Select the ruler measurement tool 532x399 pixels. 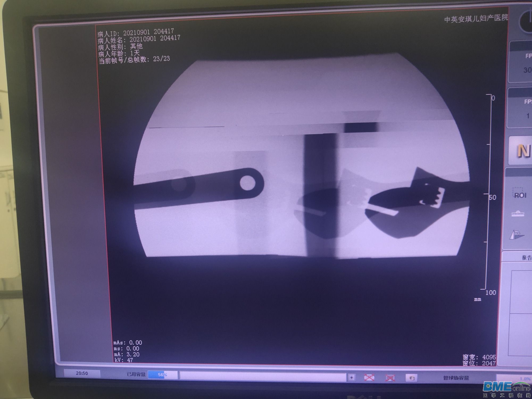pos(518,214)
